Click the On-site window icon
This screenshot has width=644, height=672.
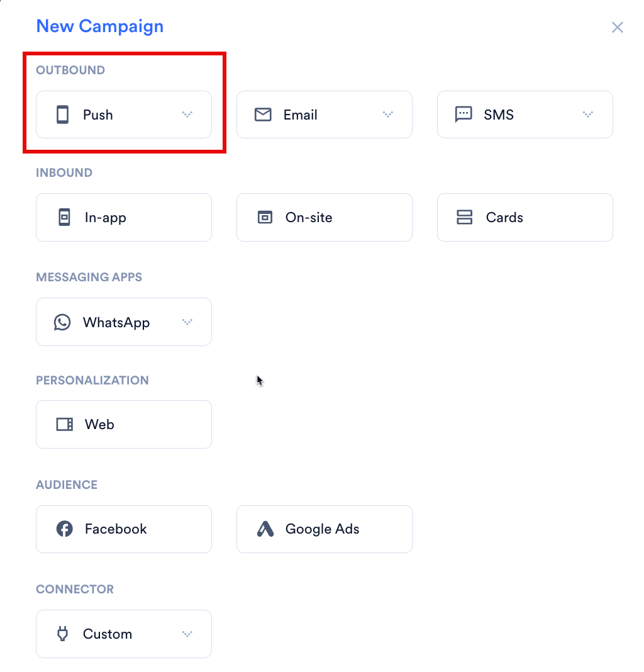tap(265, 217)
